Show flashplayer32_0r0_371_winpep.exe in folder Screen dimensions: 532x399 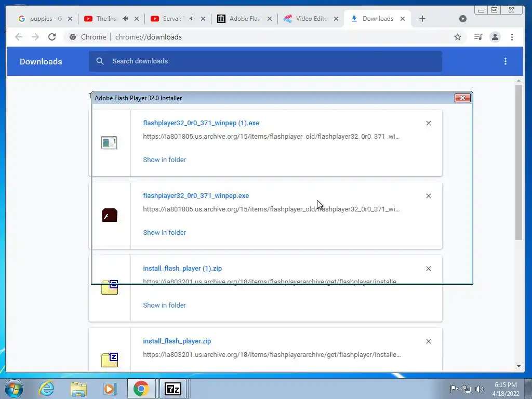click(x=164, y=232)
